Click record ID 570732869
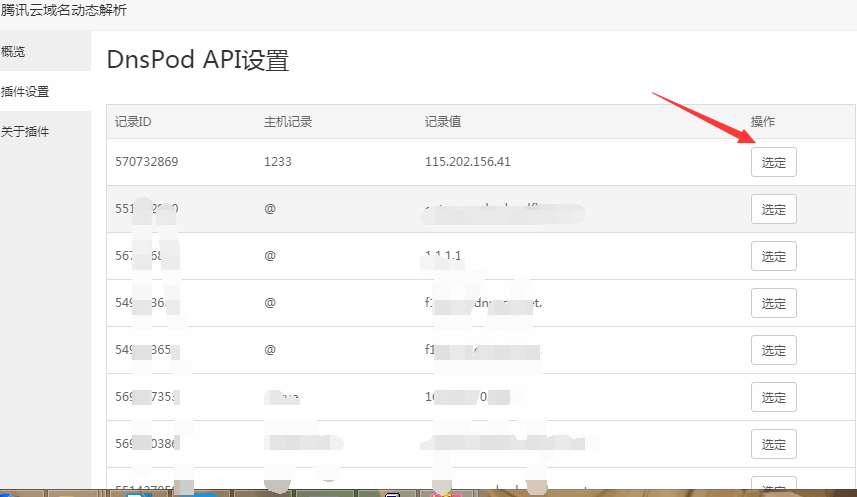857x497 pixels. click(x=146, y=162)
